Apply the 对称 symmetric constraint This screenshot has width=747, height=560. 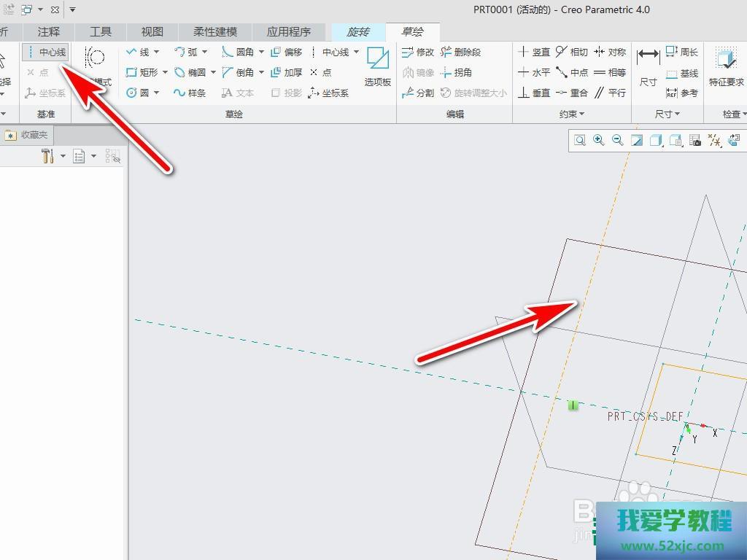[610, 52]
